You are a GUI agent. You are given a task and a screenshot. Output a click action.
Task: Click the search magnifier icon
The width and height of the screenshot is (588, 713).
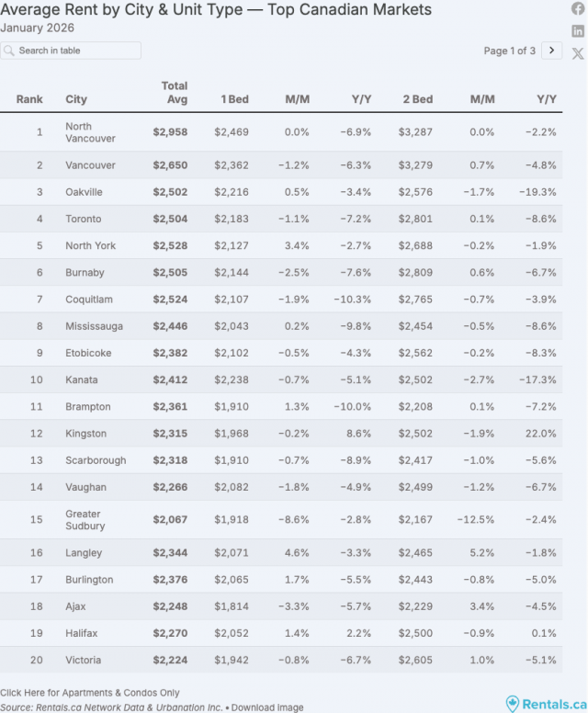[x=9, y=51]
